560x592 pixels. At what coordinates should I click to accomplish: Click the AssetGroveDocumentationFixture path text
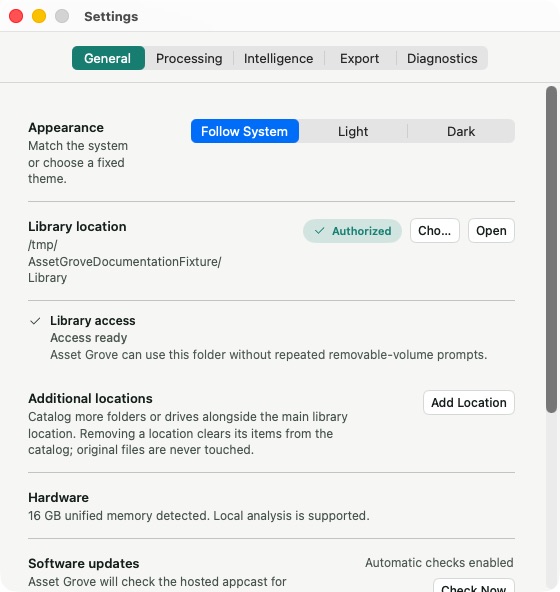(x=125, y=261)
